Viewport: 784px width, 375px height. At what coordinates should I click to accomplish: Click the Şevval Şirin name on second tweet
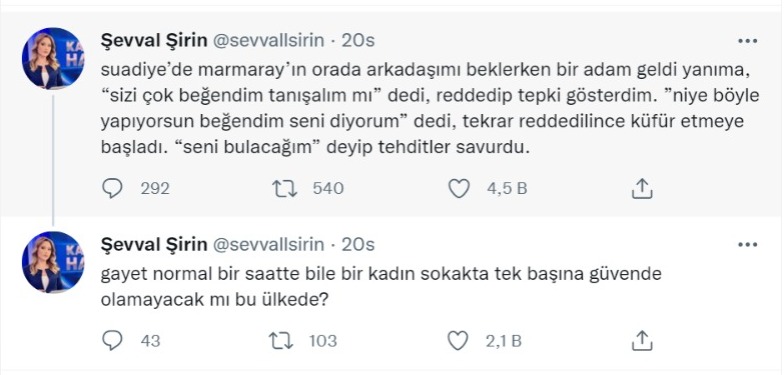pos(154,244)
